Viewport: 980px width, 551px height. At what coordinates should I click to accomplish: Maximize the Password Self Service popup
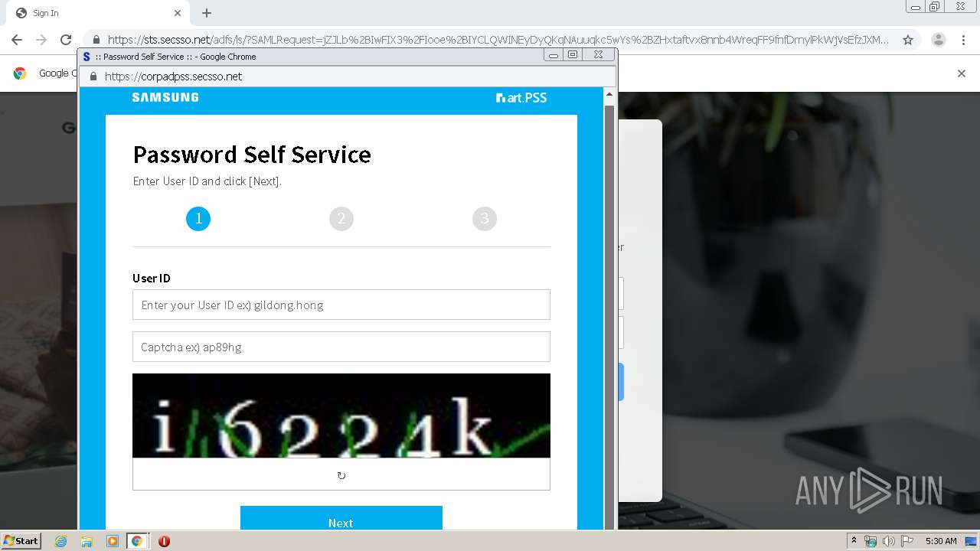click(573, 55)
